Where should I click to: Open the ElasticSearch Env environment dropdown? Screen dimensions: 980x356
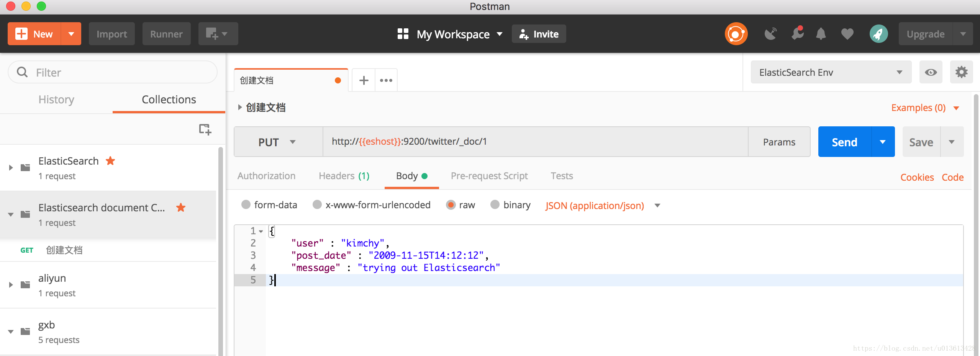pos(831,72)
